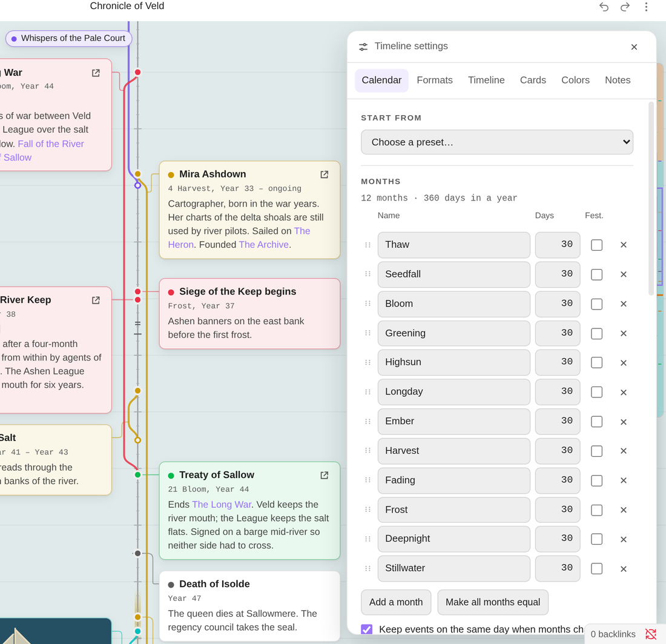The width and height of the screenshot is (666, 644).
Task: Check the Bloom festival box
Action: click(x=597, y=304)
